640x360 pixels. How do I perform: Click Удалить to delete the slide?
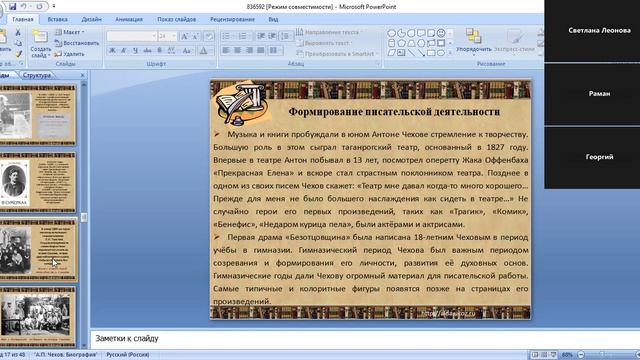(x=69, y=53)
